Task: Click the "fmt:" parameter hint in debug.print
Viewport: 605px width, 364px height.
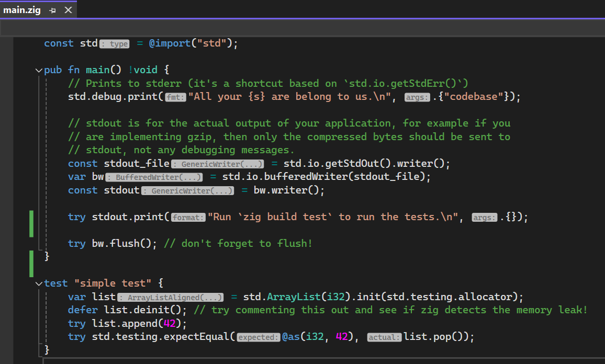Action: 176,97
